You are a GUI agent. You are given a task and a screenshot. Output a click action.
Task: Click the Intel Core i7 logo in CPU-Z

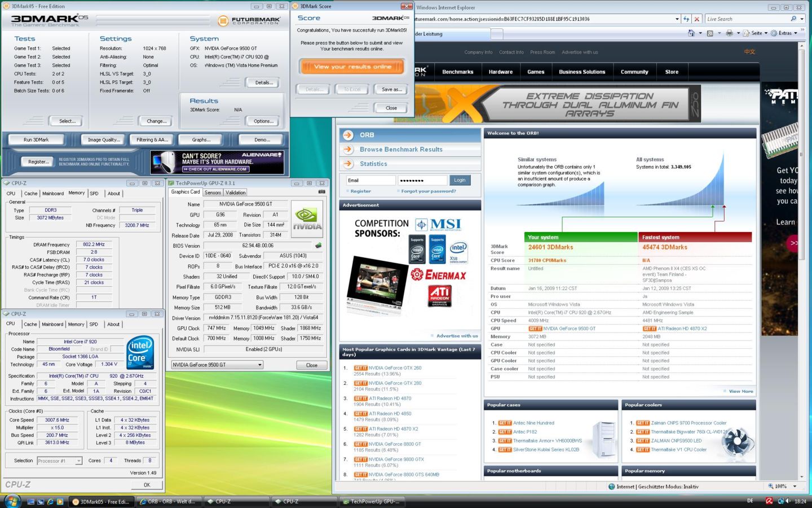click(x=140, y=353)
